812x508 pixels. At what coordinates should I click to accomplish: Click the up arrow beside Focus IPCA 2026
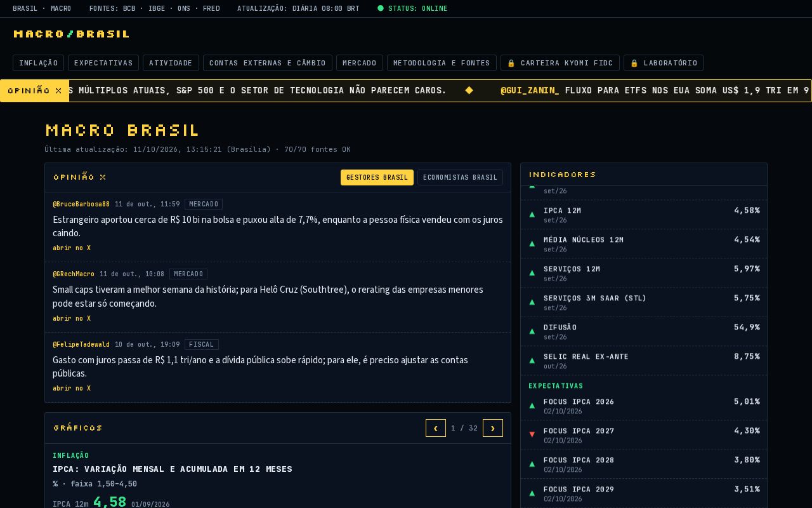coord(532,406)
